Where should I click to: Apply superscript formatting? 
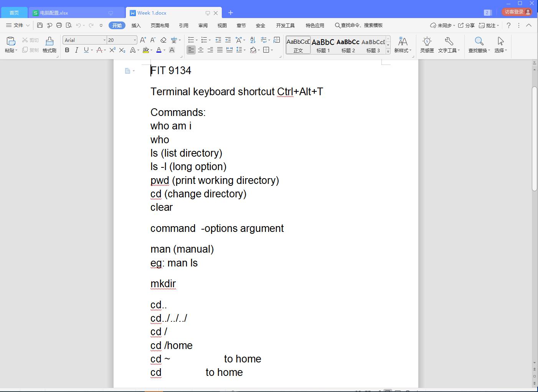[x=112, y=50]
